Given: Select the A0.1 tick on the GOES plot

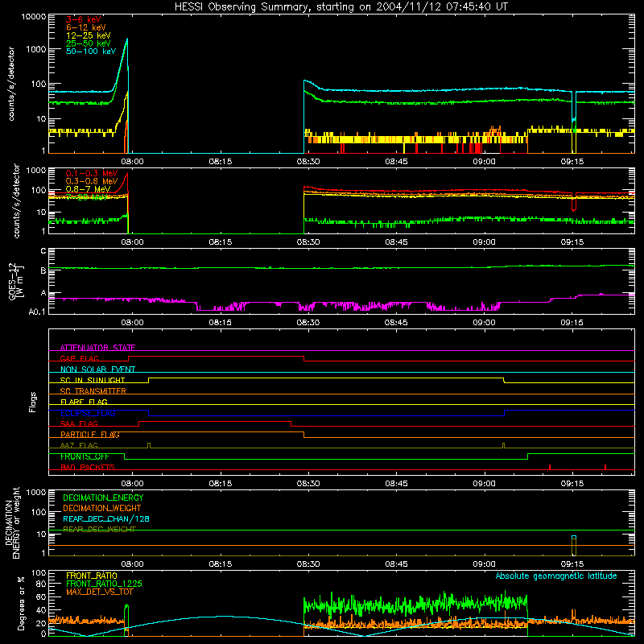Looking at the screenshot, I should [37, 312].
